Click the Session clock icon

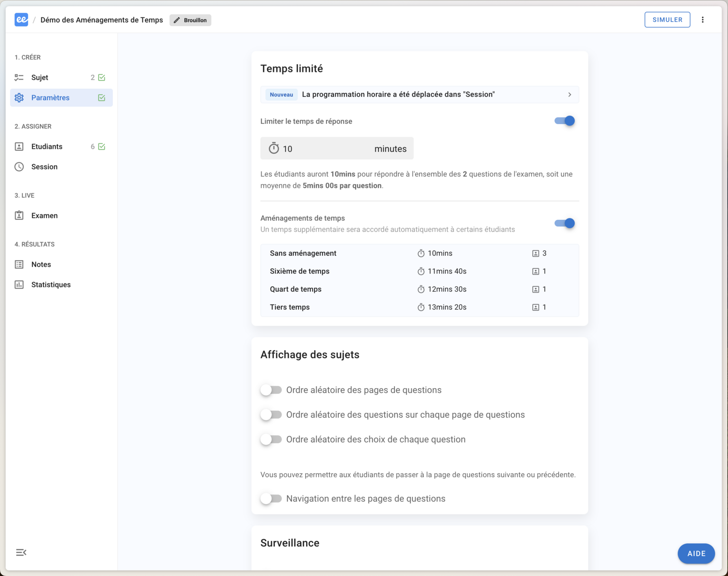[19, 167]
